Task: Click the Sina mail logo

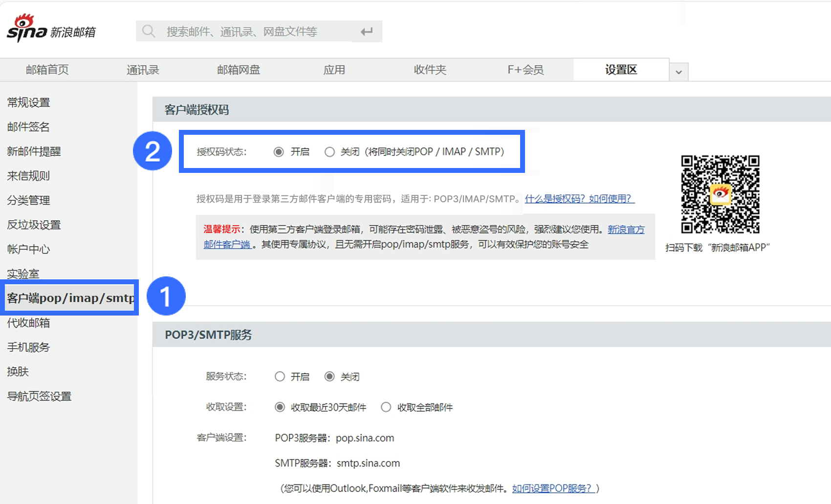Action: tap(51, 29)
